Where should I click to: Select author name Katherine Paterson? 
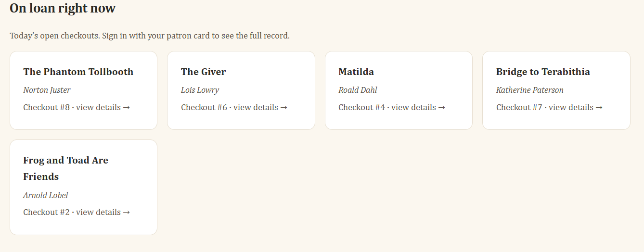tap(529, 90)
